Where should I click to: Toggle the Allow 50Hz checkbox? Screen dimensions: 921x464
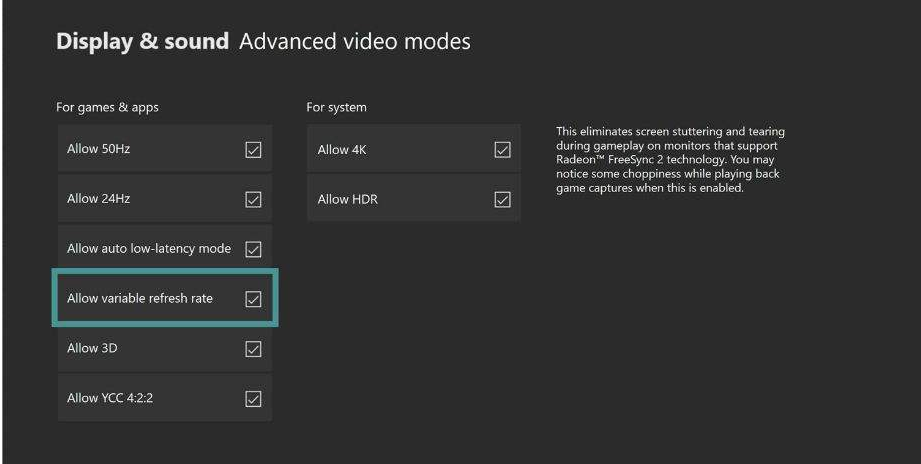tap(253, 150)
